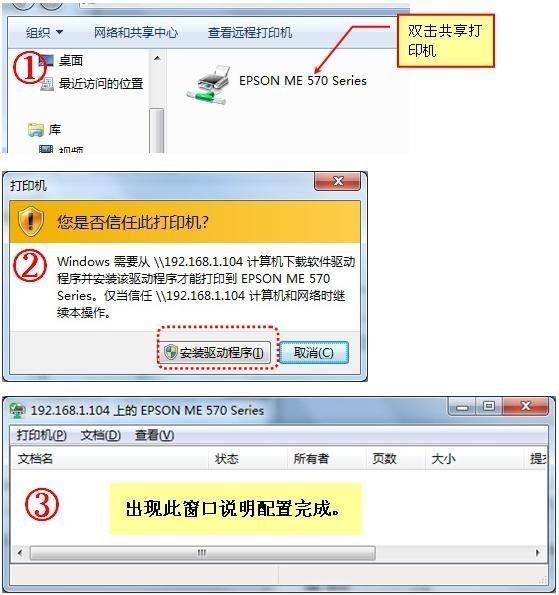This screenshot has width=559, height=595.
Task: Click the Desktop (桌面) icon in sidebar
Action: tap(47, 61)
